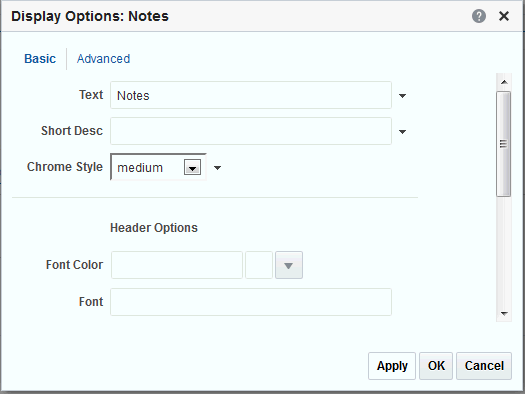
Task: Click the Font Color text field
Action: 177,265
